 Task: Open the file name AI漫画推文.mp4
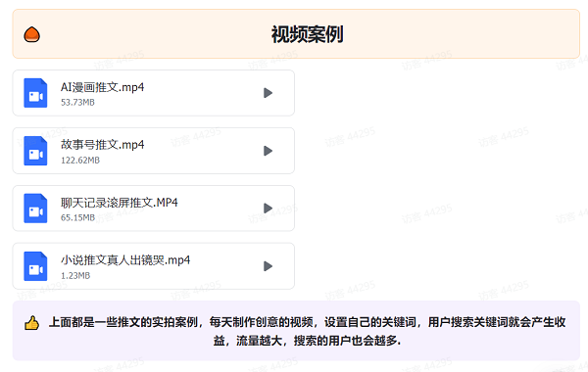coord(102,87)
